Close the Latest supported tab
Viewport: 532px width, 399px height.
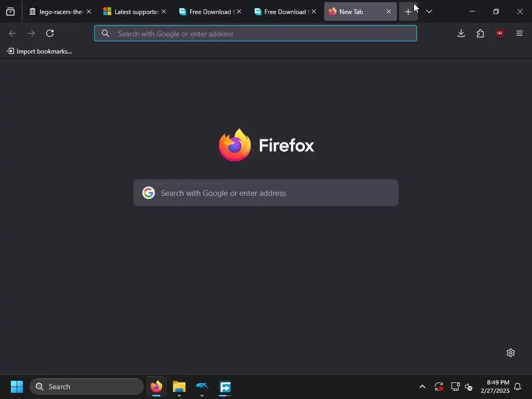coord(164,11)
